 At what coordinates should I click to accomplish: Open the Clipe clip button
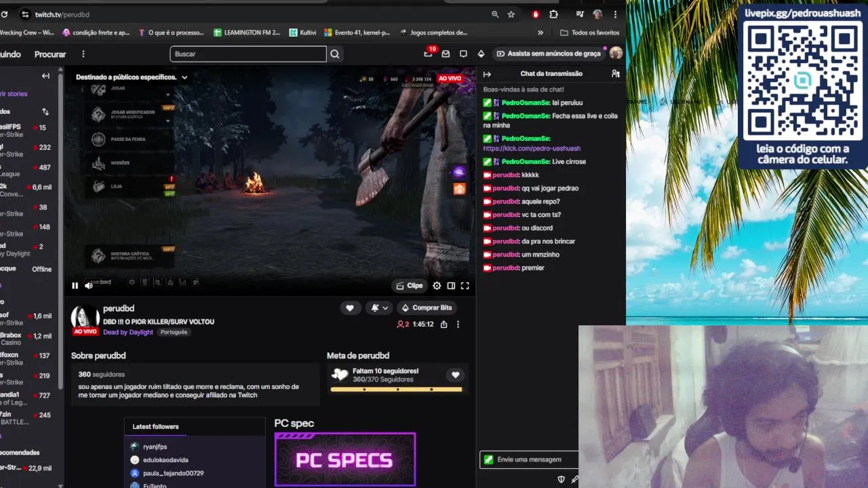[x=410, y=286]
